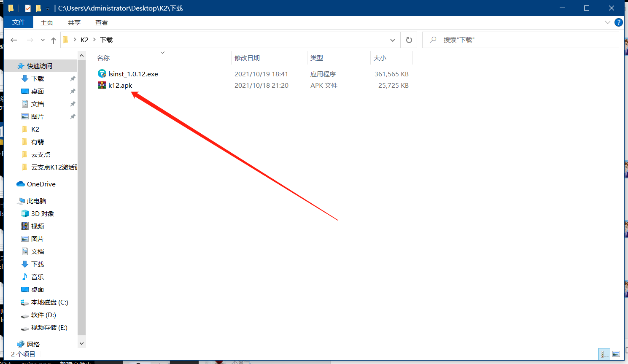Sort files by 大小 column
This screenshot has height=364, width=628.
[380, 58]
